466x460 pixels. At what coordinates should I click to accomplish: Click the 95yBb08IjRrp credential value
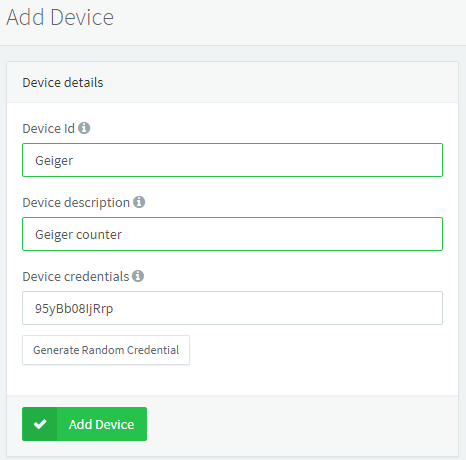[74, 309]
